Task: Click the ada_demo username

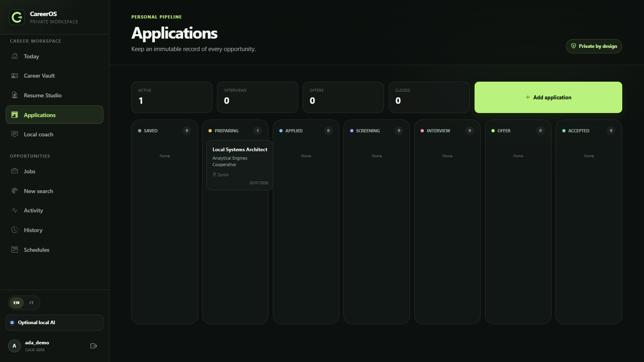Action: [x=37, y=343]
